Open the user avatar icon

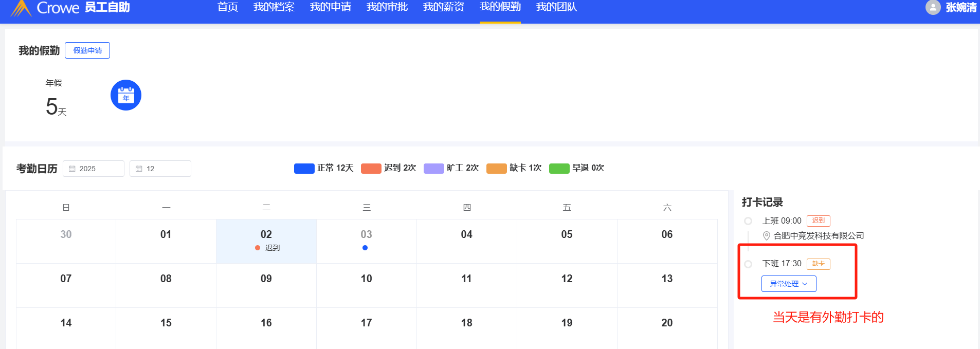coord(933,7)
